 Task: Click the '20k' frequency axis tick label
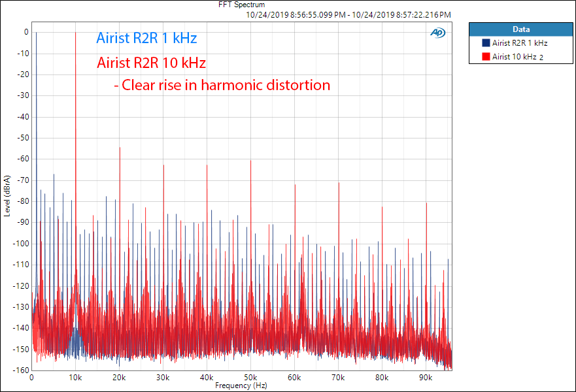pos(119,378)
